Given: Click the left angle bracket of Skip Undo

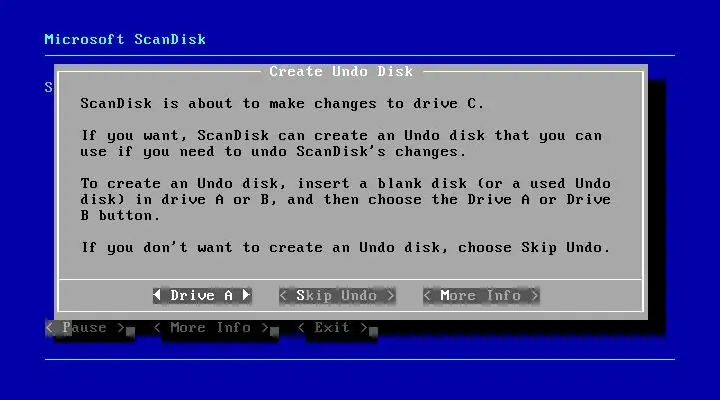Looking at the screenshot, I should tap(283, 296).
